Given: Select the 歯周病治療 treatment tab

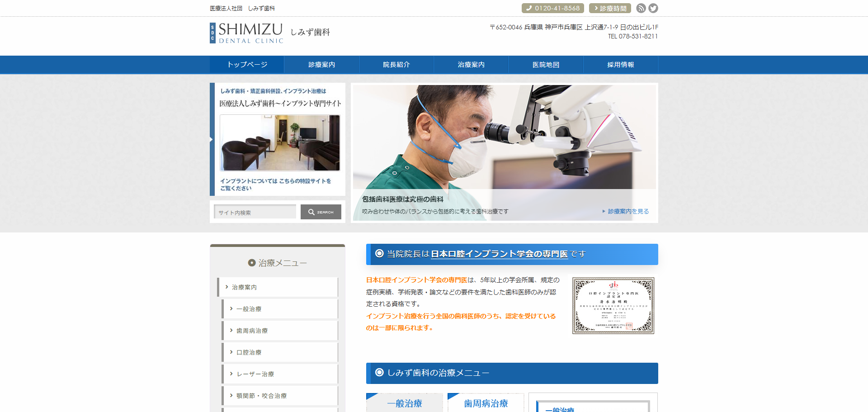Looking at the screenshot, I should pyautogui.click(x=486, y=403).
